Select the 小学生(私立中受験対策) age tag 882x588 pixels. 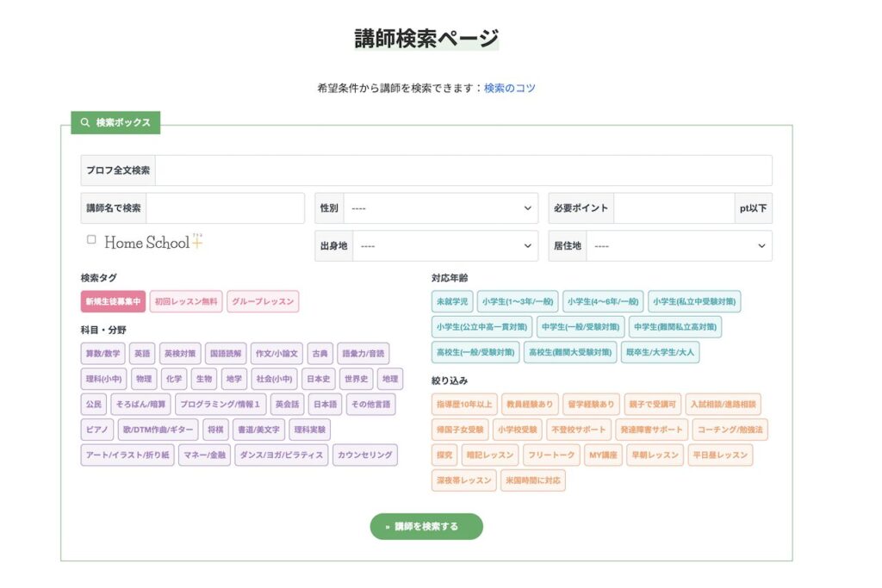coord(695,301)
